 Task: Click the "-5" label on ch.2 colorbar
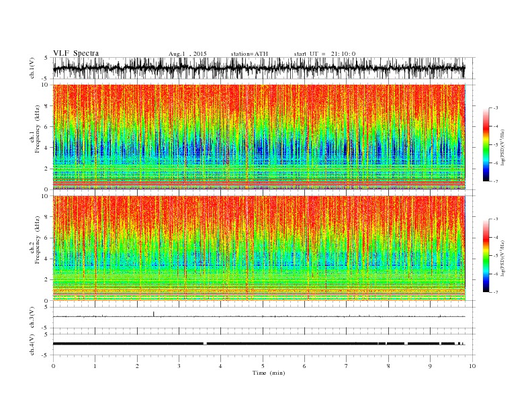point(496,255)
